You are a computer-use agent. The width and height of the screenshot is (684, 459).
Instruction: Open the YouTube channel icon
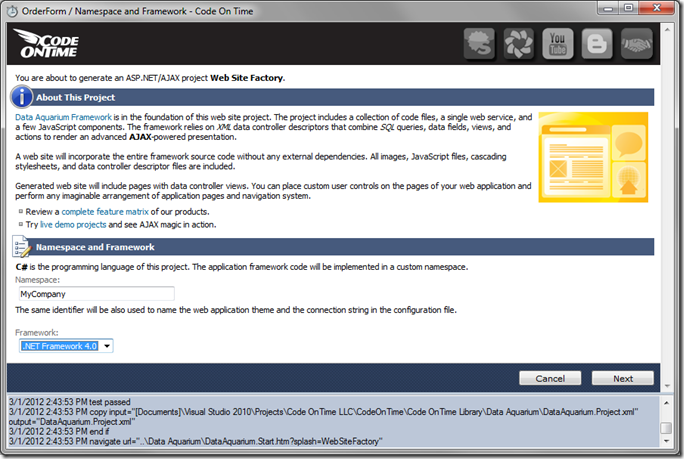(x=558, y=44)
